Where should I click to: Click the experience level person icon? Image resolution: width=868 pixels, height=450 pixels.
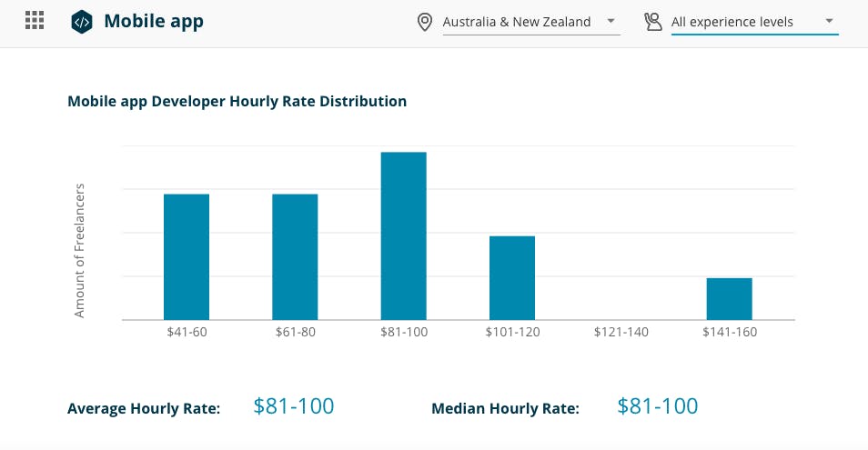(652, 22)
